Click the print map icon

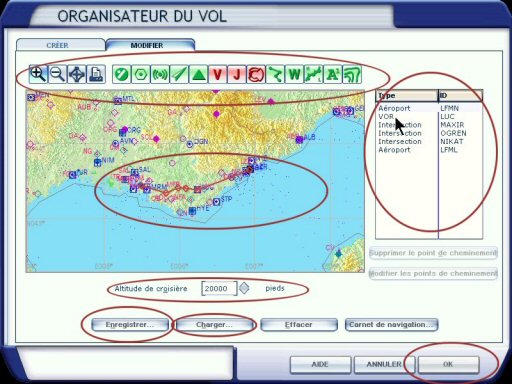[x=96, y=74]
